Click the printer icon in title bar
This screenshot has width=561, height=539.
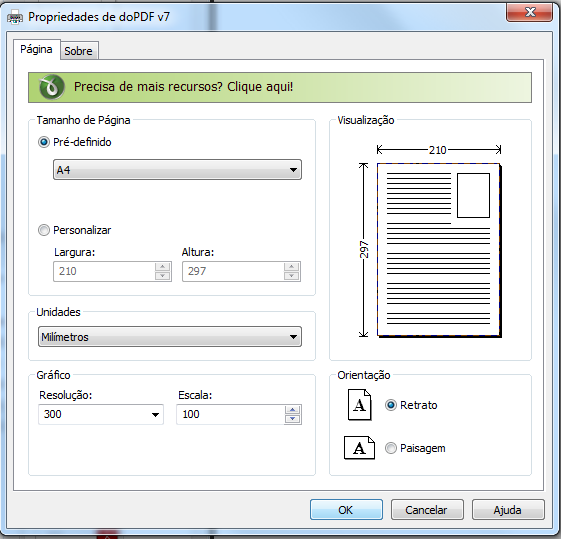15,17
